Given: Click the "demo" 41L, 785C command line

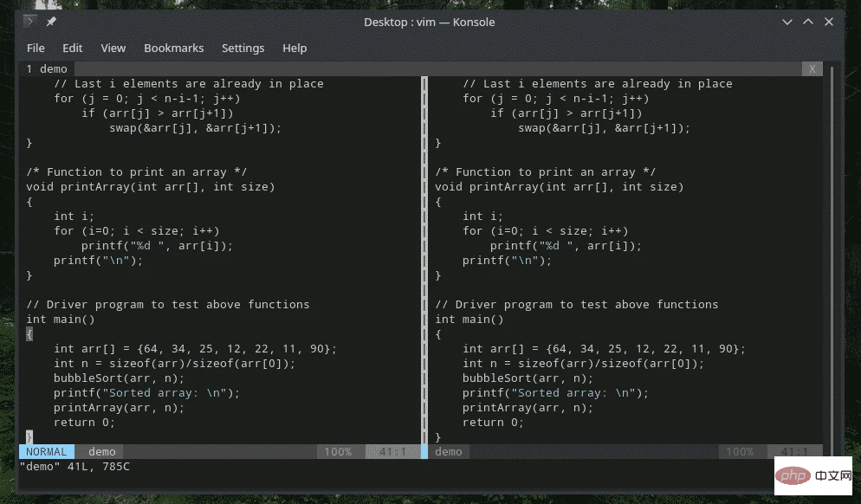Looking at the screenshot, I should click(74, 466).
